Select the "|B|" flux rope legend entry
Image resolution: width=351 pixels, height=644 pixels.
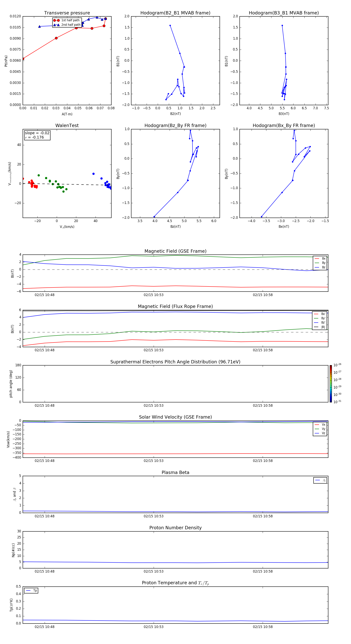click(320, 327)
